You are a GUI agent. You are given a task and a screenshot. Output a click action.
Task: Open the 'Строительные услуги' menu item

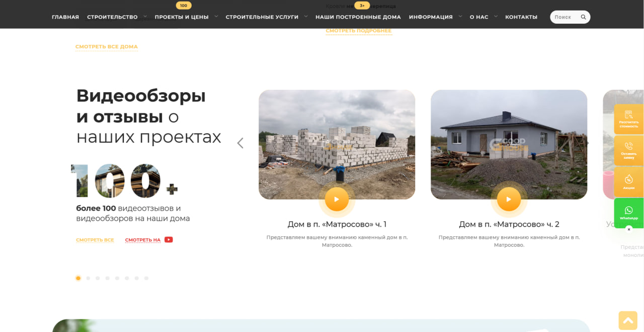(262, 17)
